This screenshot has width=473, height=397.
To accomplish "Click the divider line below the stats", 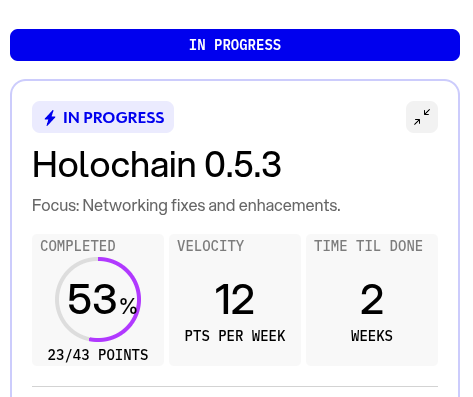I will tap(235, 387).
